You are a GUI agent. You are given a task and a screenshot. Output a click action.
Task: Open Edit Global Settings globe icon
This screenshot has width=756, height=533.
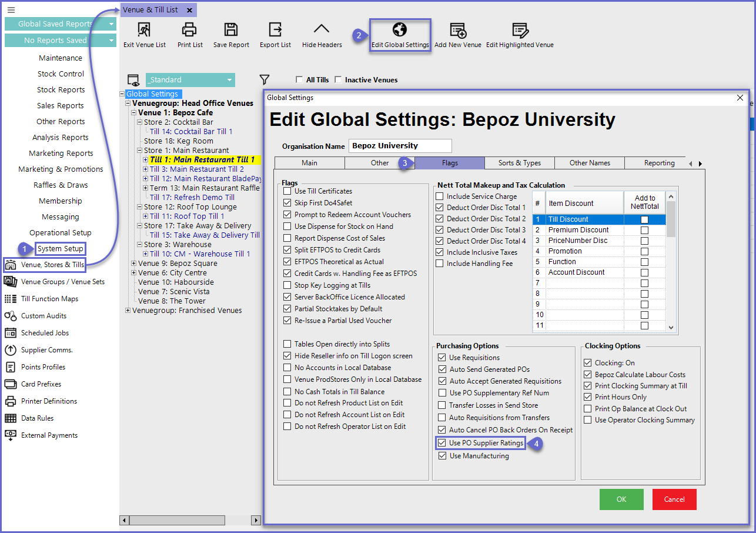pyautogui.click(x=400, y=30)
